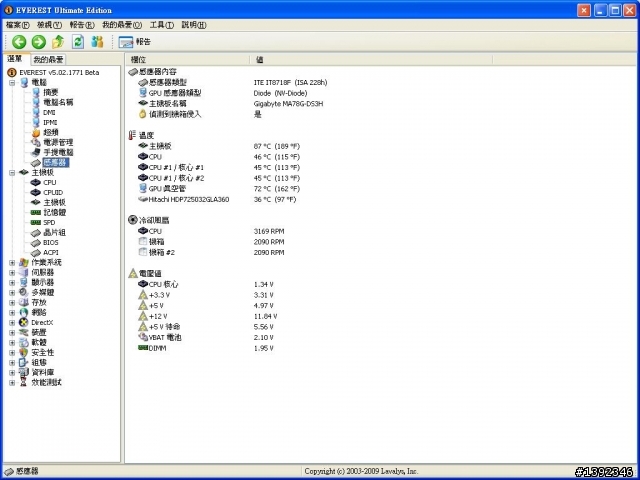Select CPUID in the tree

point(53,193)
